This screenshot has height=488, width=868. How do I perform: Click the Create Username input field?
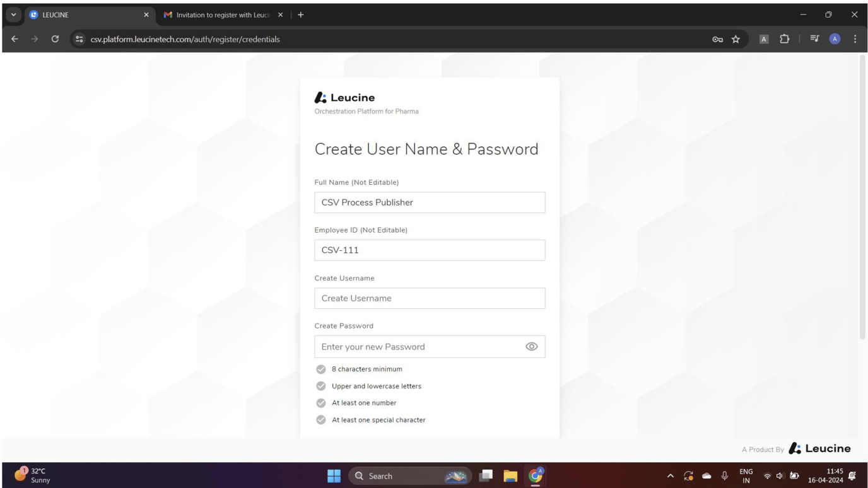coord(430,298)
